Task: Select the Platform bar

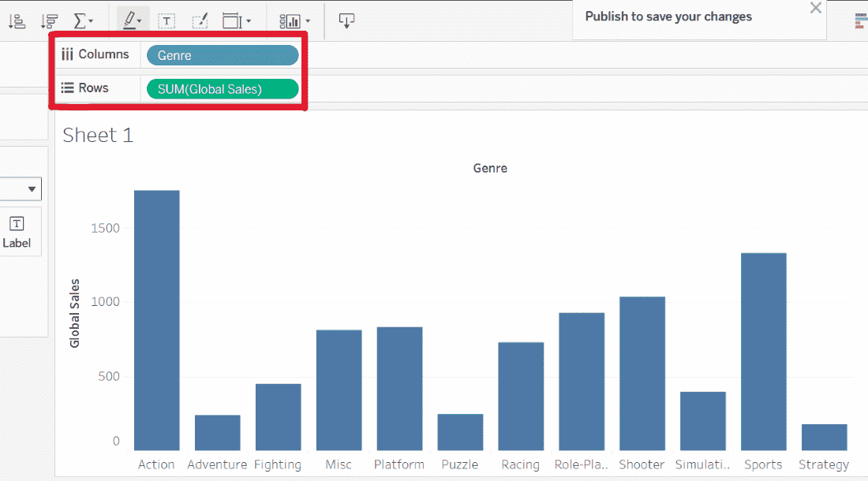Action: point(400,389)
